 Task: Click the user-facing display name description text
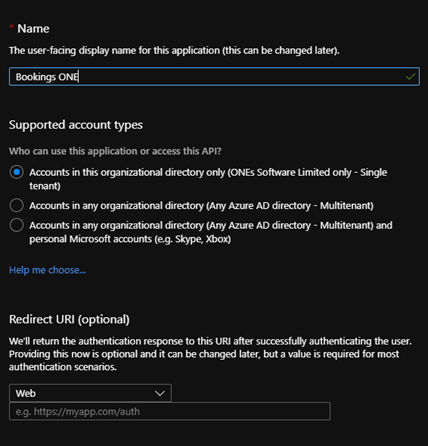pos(174,50)
